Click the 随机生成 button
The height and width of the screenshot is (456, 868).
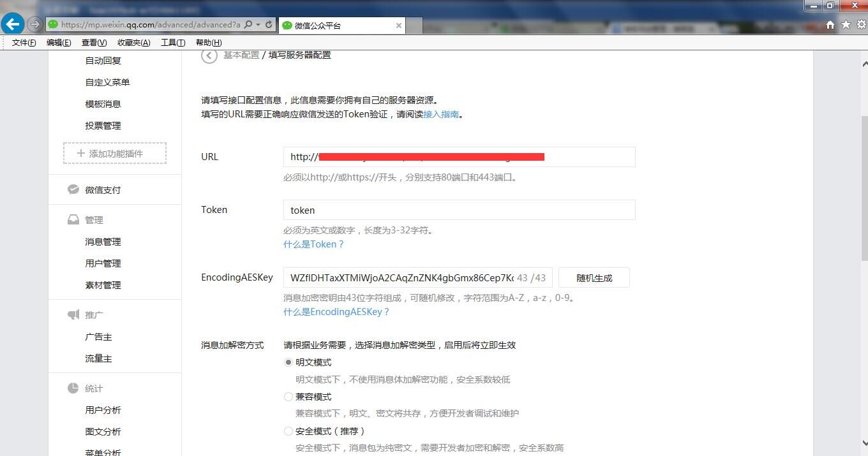tap(594, 277)
